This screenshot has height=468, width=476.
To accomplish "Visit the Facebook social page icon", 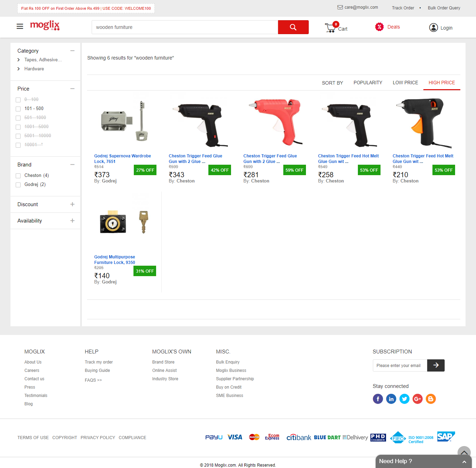I will click(x=378, y=399).
